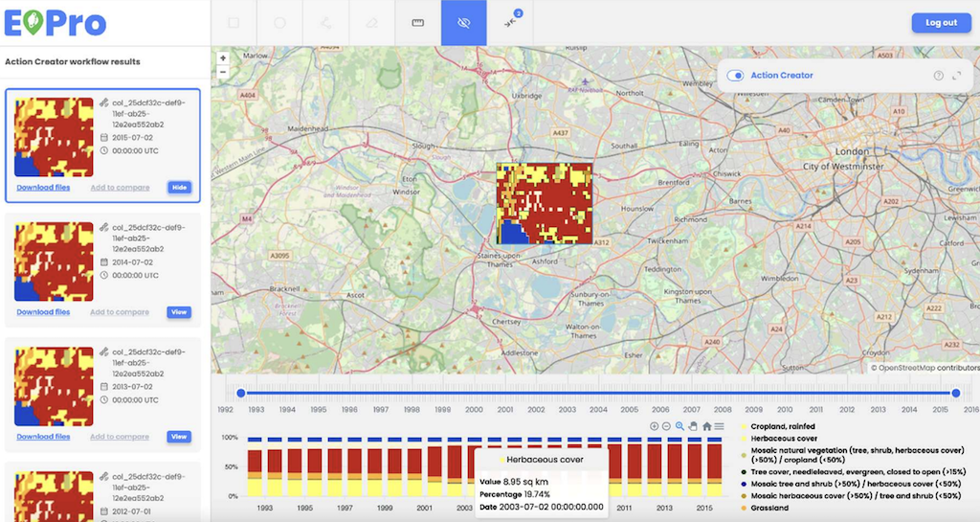980x522 pixels.
Task: Select the chart pan hand tool
Action: (693, 426)
